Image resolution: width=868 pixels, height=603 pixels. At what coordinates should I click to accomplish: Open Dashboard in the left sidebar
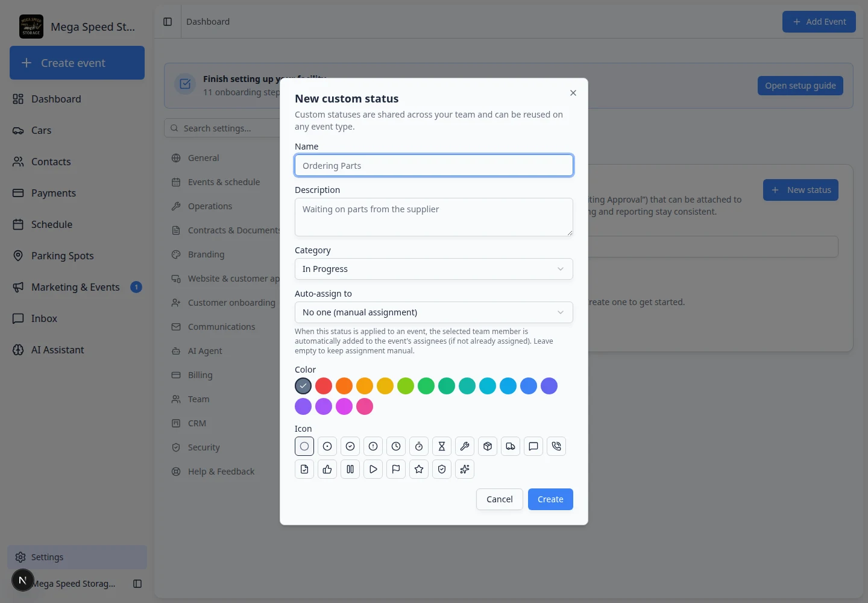pyautogui.click(x=77, y=99)
